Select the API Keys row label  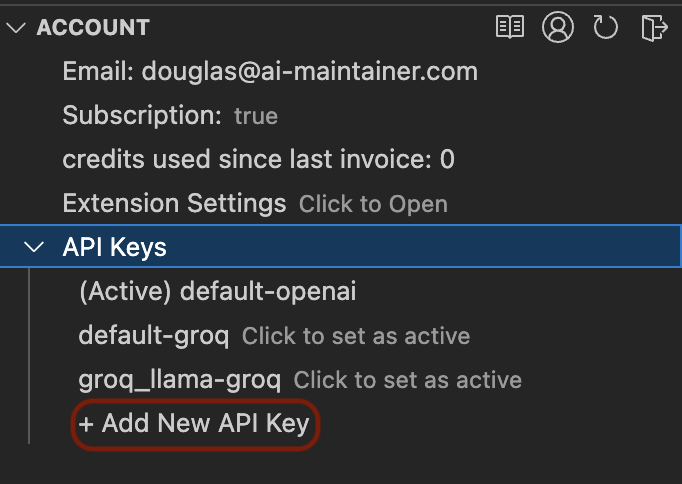tap(114, 247)
